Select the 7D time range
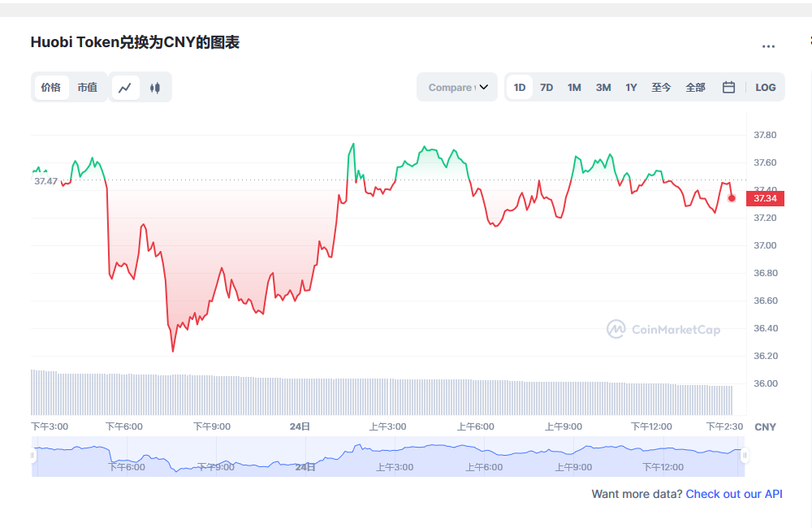812x528 pixels. [546, 88]
